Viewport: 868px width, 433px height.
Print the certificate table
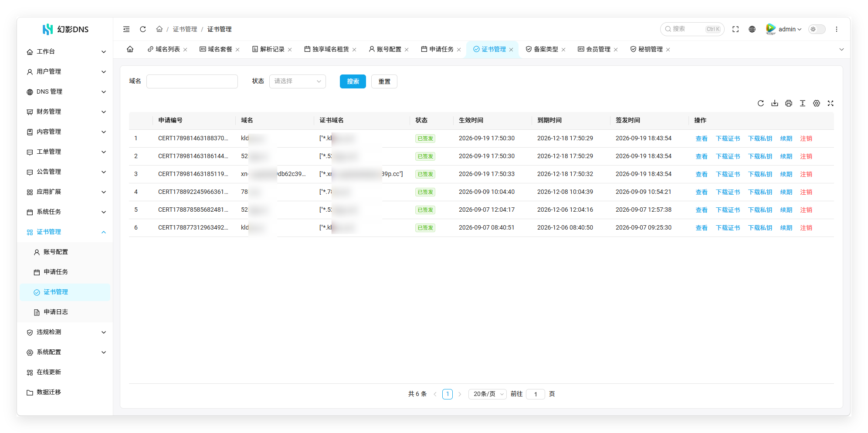pyautogui.click(x=789, y=103)
